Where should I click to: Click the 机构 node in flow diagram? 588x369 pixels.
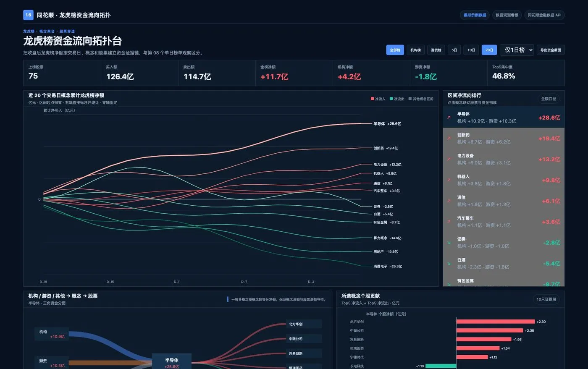click(52, 334)
